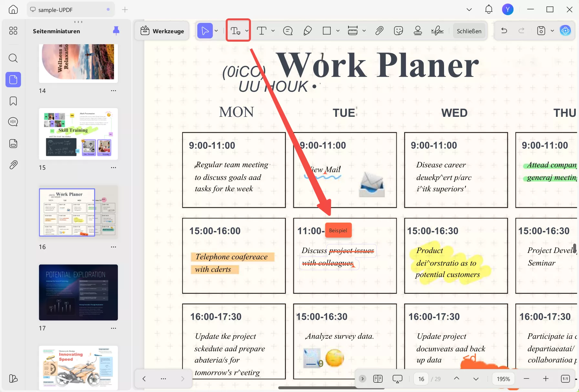Open the comments panel in left sidebar
This screenshot has width=579, height=392.
(x=13, y=122)
